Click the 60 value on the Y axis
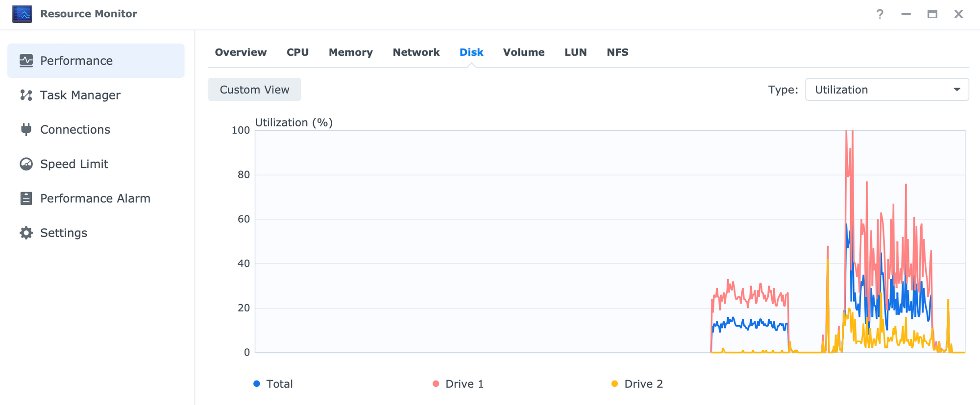 click(244, 219)
